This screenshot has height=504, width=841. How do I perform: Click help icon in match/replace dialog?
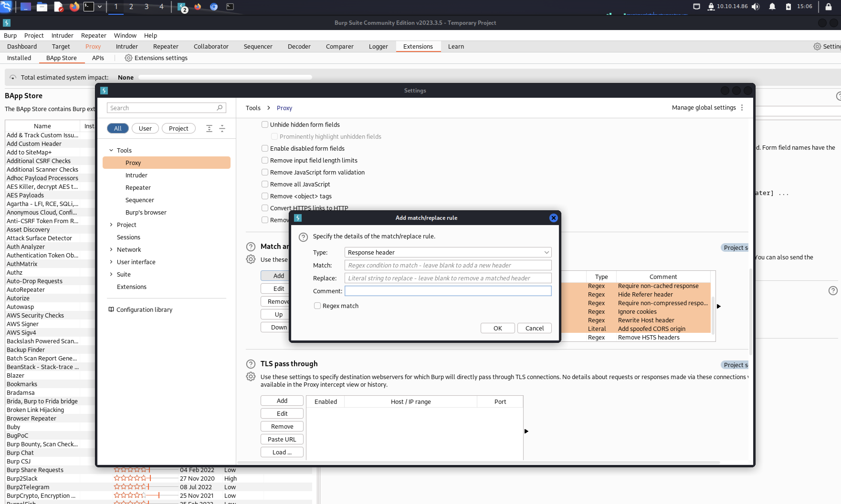[x=303, y=237]
